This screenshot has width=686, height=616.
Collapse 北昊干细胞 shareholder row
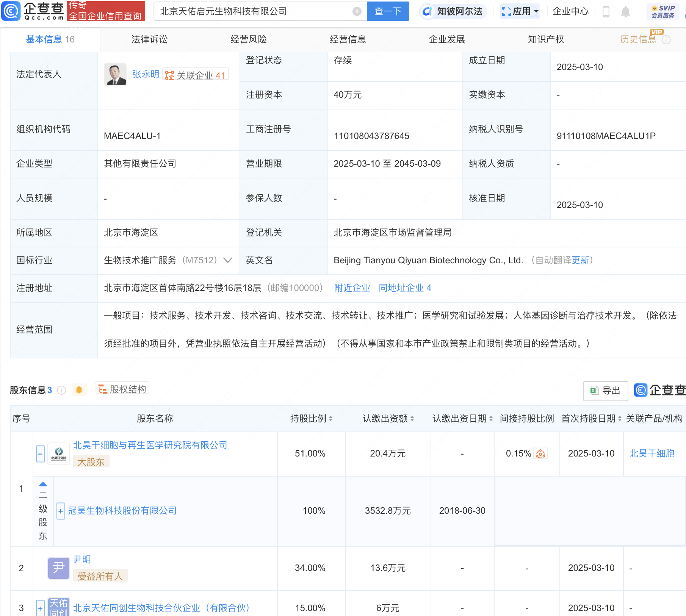coord(41,454)
